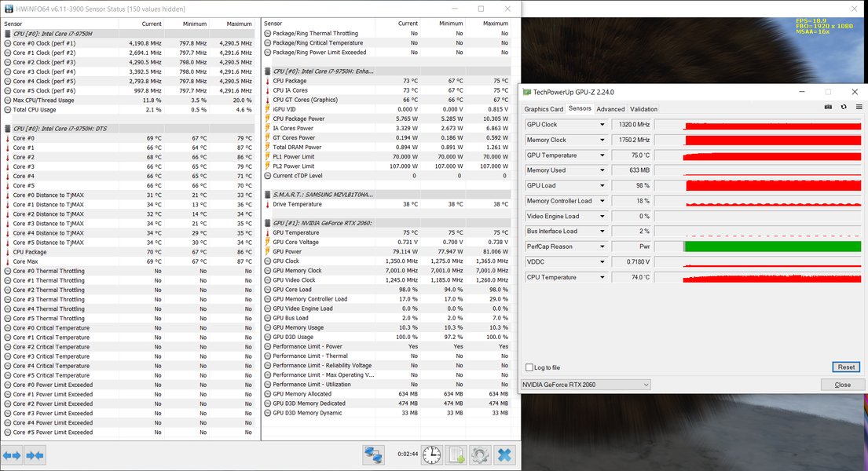
Task: Select the Core #2 Distance to TjMAX row
Action: pos(128,214)
